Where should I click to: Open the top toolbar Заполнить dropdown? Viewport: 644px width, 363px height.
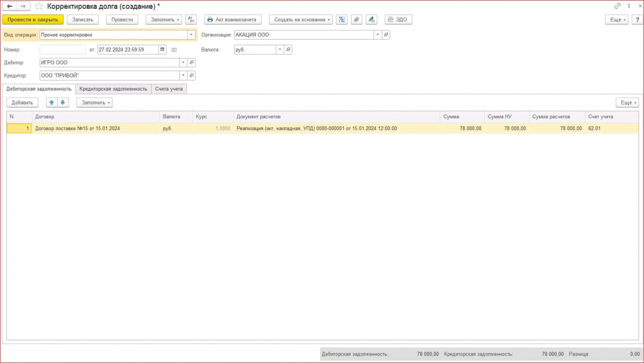click(164, 20)
